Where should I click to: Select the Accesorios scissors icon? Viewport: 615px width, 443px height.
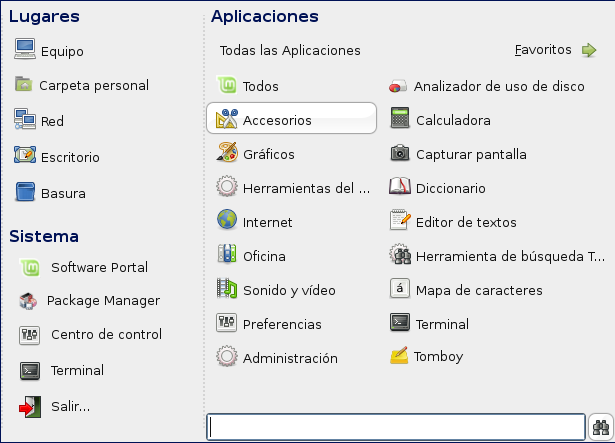tap(227, 119)
